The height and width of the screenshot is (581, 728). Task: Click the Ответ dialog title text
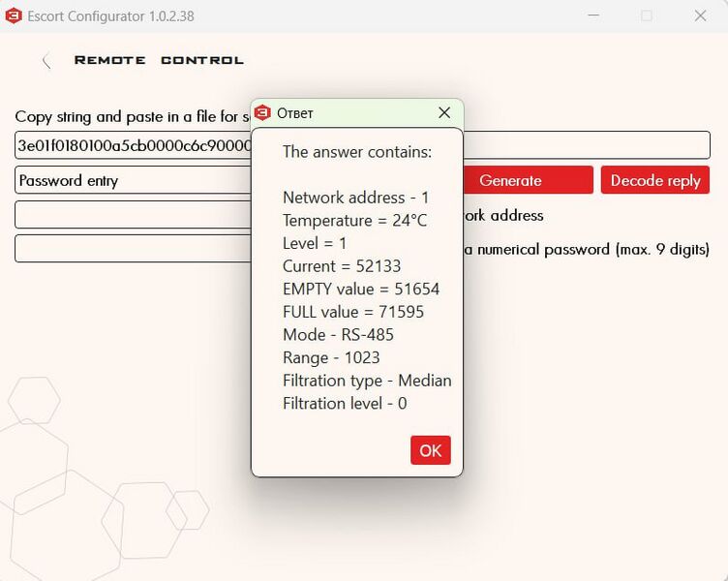pos(295,113)
